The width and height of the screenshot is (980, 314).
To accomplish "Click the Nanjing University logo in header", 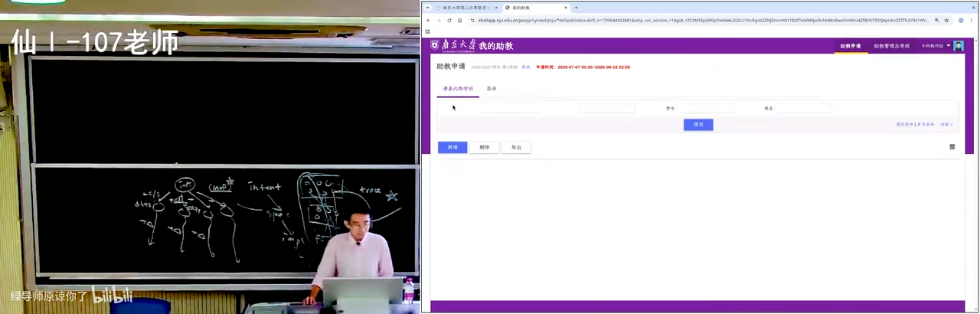I will [454, 46].
